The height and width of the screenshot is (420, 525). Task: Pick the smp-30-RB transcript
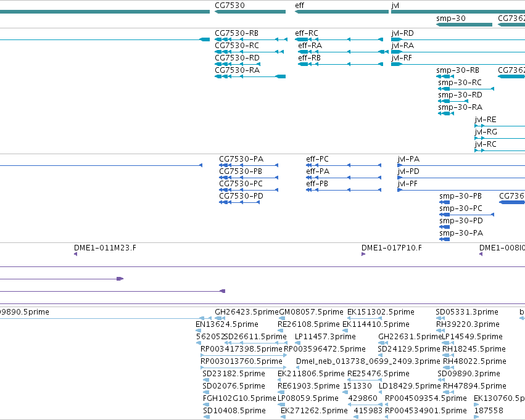coord(445,76)
